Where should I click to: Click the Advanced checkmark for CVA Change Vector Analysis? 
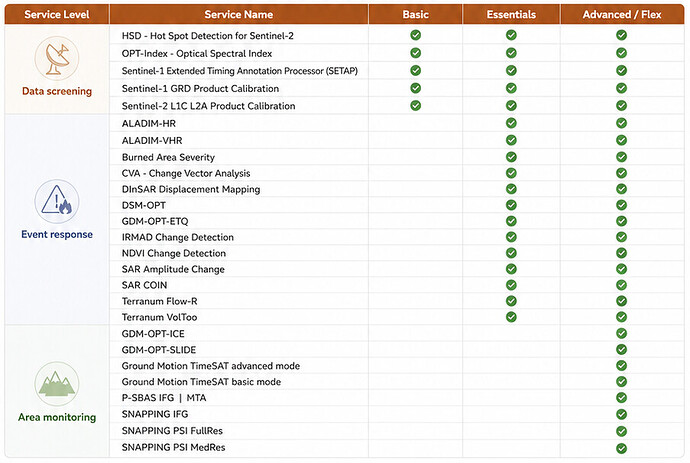621,173
